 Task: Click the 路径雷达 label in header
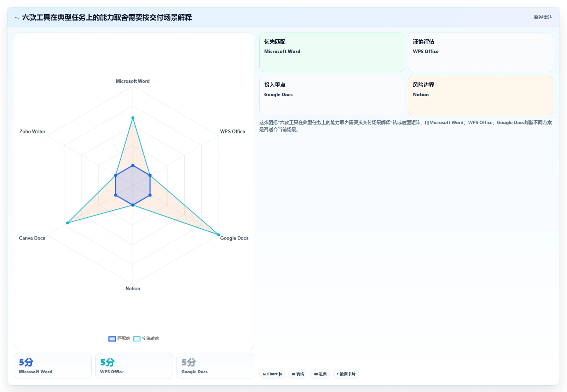(x=543, y=17)
